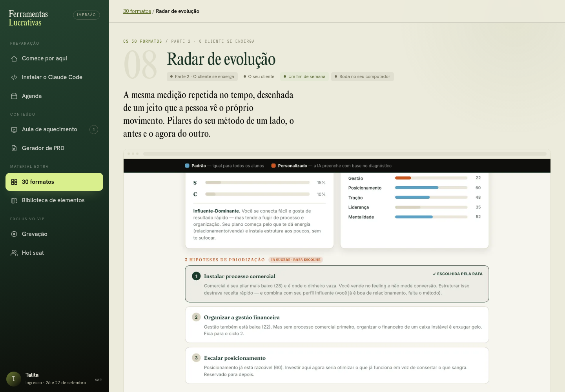Click the Talita avatar circle
The height and width of the screenshot is (392, 565).
coord(14,379)
